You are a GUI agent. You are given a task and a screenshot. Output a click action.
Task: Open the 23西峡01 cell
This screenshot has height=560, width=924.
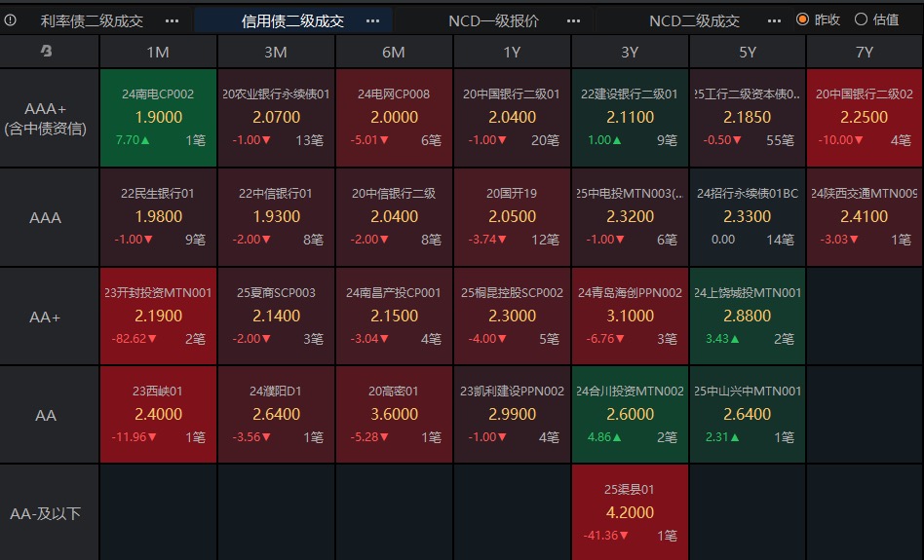click(159, 415)
